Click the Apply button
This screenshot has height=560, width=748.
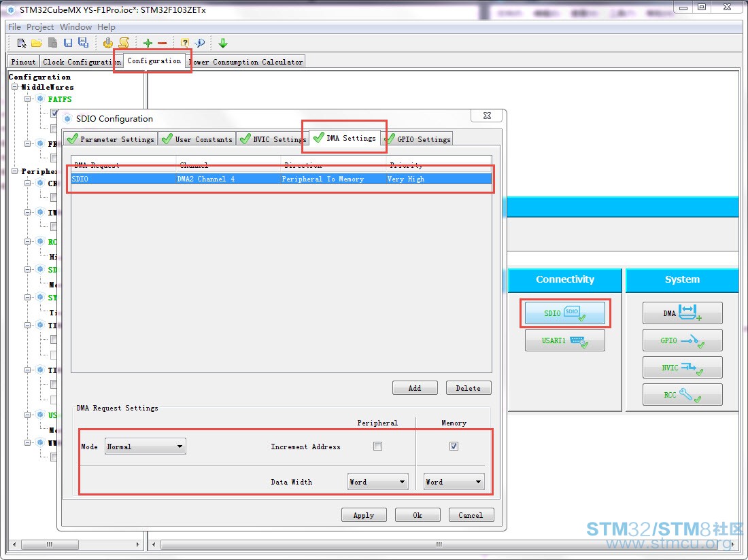point(364,515)
